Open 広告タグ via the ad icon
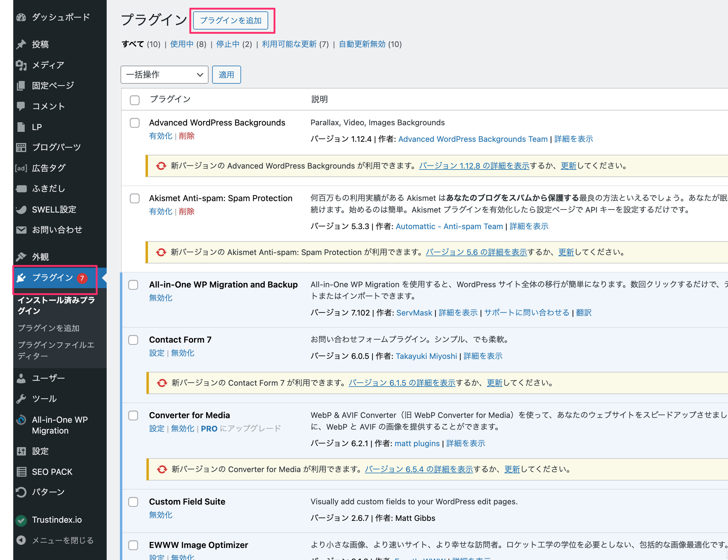 21,168
